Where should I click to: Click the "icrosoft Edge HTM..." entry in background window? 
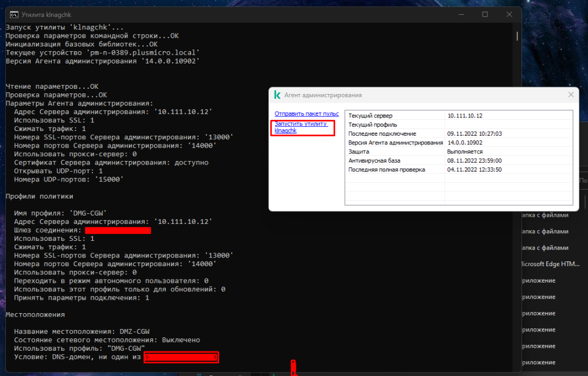(550, 264)
